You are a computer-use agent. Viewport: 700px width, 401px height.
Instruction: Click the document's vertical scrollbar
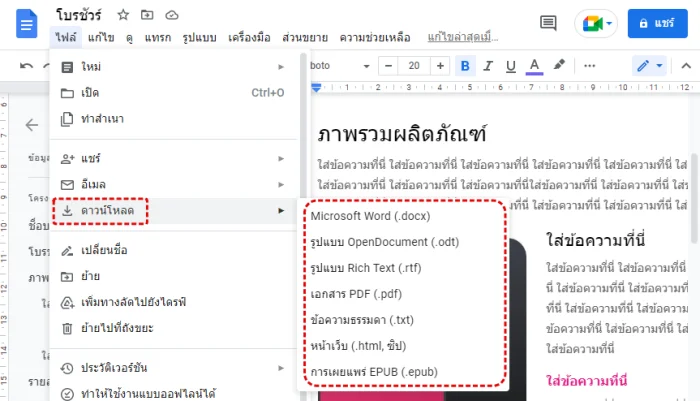tap(694, 198)
